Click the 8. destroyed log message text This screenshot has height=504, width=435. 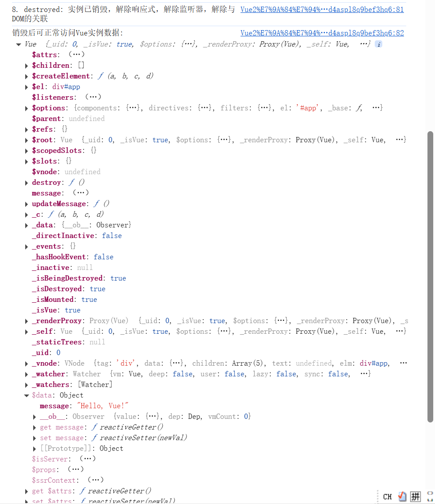click(x=123, y=14)
